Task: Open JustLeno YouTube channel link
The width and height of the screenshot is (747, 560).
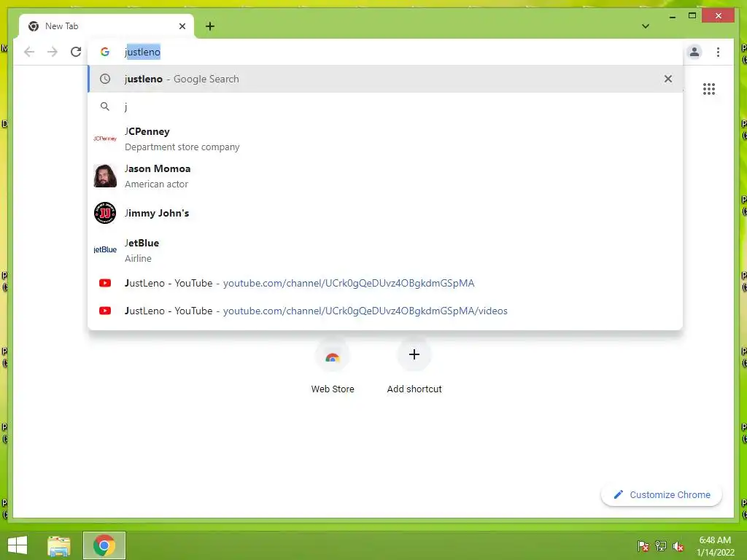Action: (x=385, y=284)
